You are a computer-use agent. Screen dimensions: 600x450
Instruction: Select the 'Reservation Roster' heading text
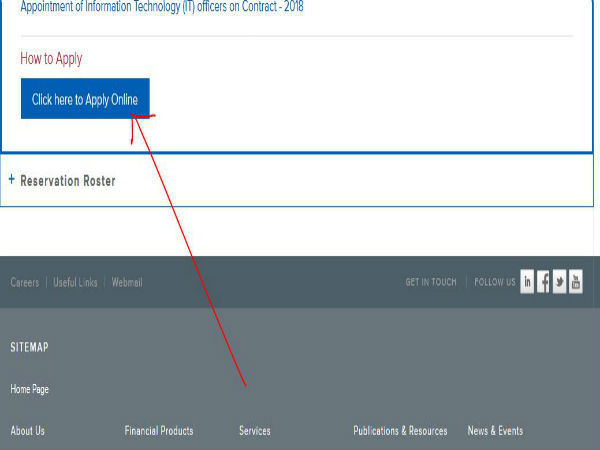coord(68,181)
